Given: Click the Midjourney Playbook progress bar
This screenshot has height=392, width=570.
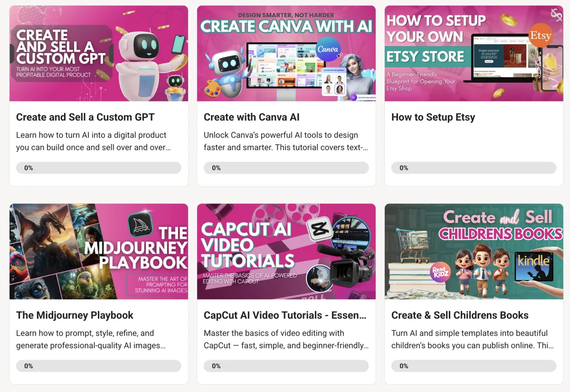Looking at the screenshot, I should click(99, 366).
